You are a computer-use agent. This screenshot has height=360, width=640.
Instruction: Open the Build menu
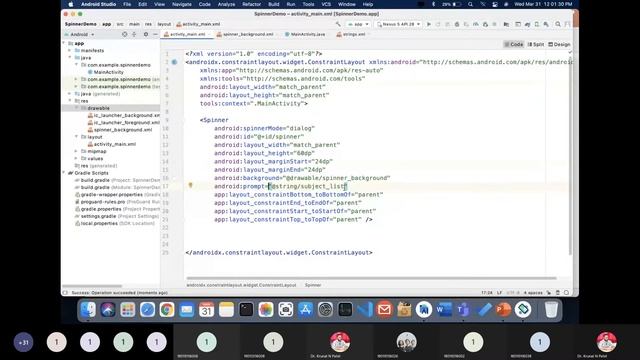click(273, 4)
